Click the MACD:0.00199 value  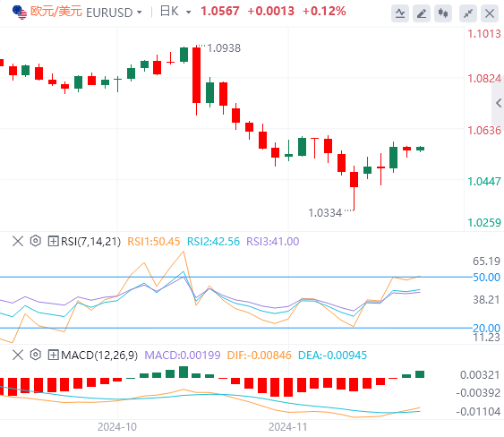coord(183,356)
